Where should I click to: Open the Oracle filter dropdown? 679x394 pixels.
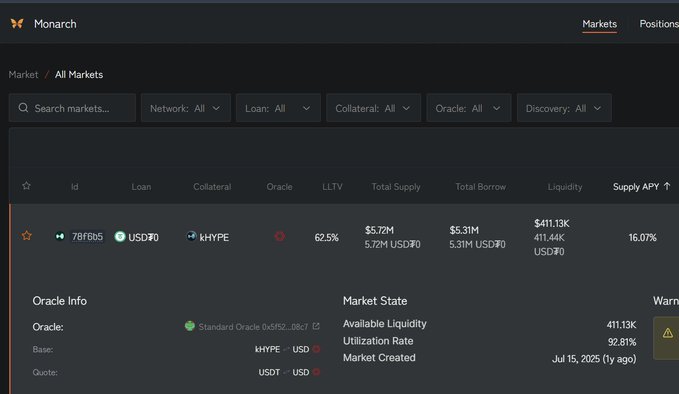pyautogui.click(x=469, y=108)
